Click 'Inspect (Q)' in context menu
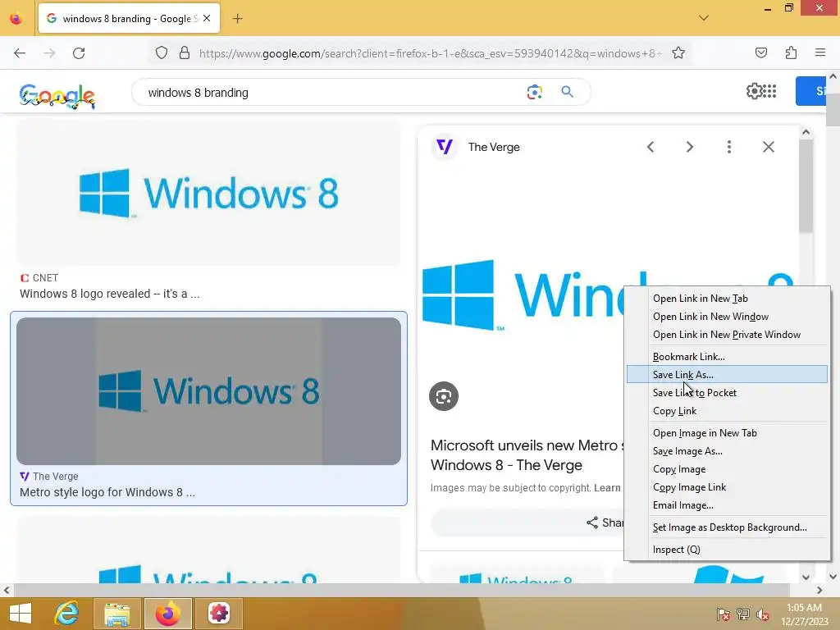 tap(727, 550)
